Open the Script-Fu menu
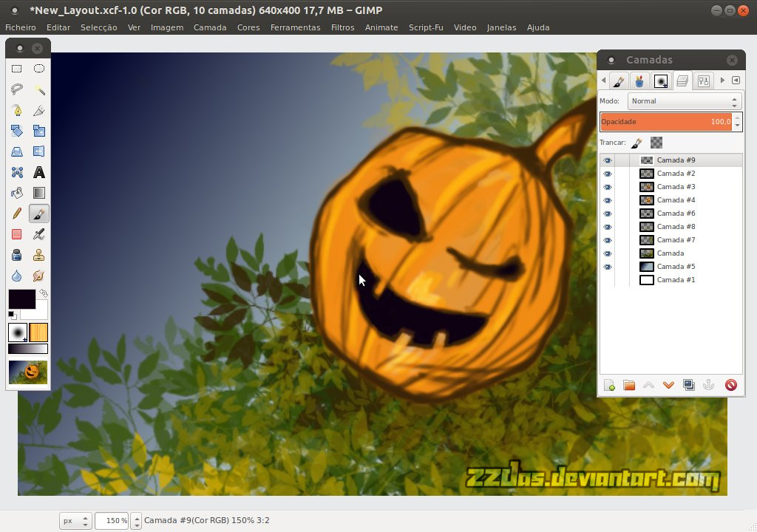Viewport: 757px width, 532px height. 426,27
